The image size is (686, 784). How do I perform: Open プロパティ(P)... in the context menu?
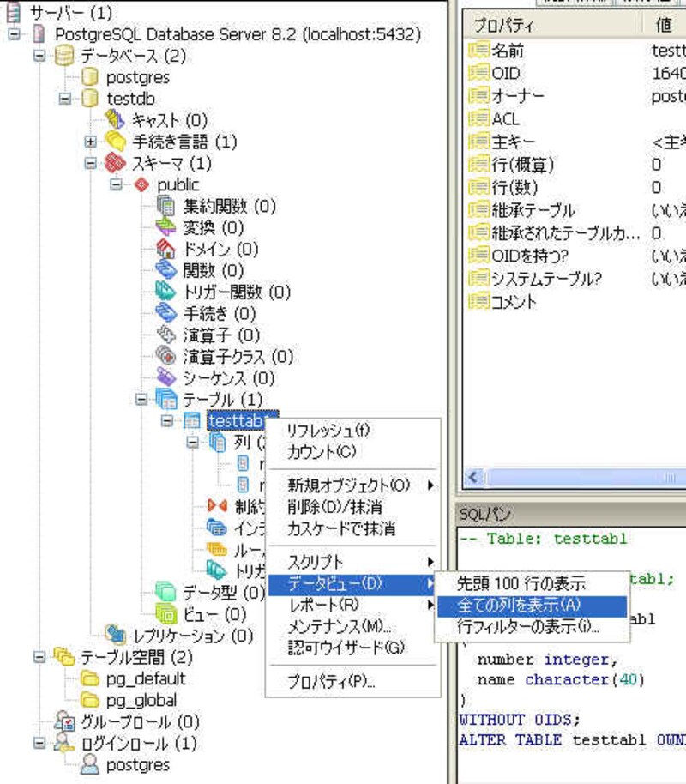click(x=331, y=683)
